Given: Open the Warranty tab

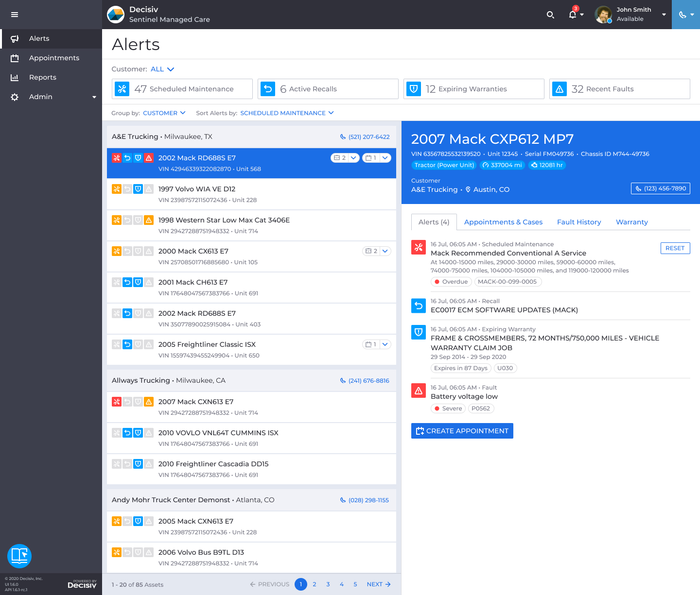Looking at the screenshot, I should pyautogui.click(x=632, y=222).
